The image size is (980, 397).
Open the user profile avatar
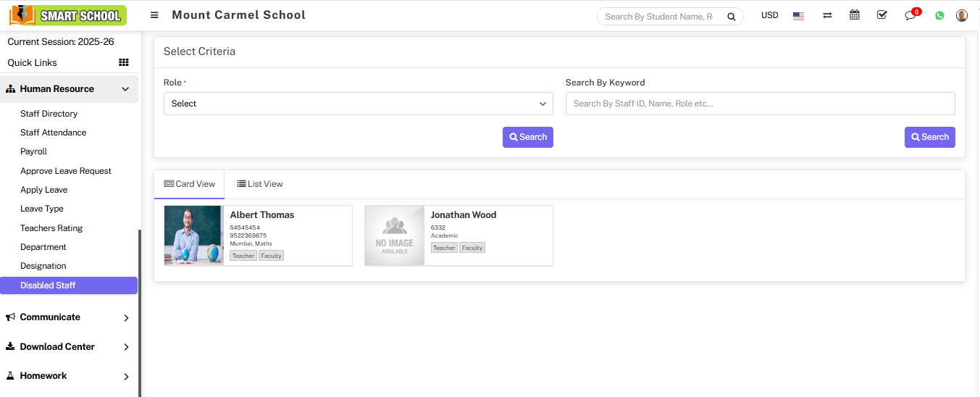tap(962, 15)
